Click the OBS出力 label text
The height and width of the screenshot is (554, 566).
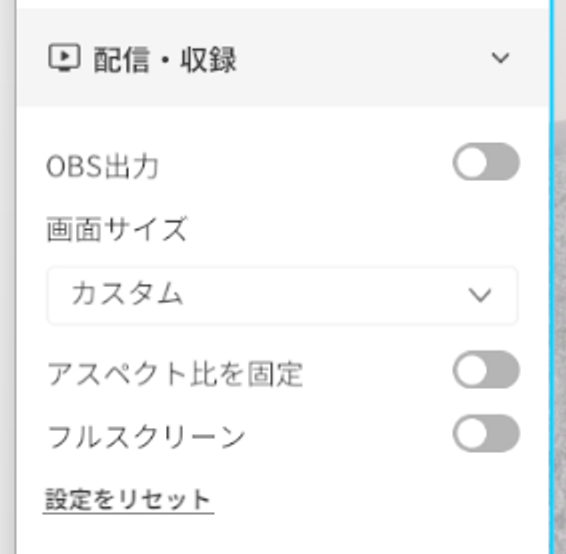[103, 167]
